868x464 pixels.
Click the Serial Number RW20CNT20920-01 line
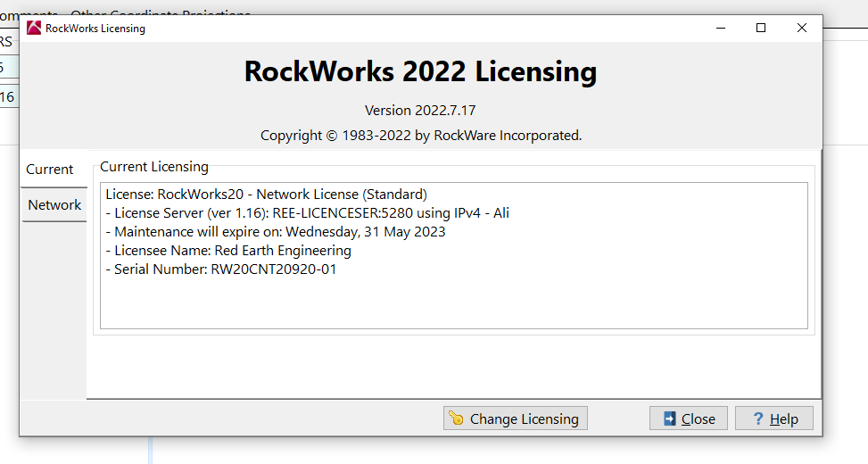tap(221, 269)
